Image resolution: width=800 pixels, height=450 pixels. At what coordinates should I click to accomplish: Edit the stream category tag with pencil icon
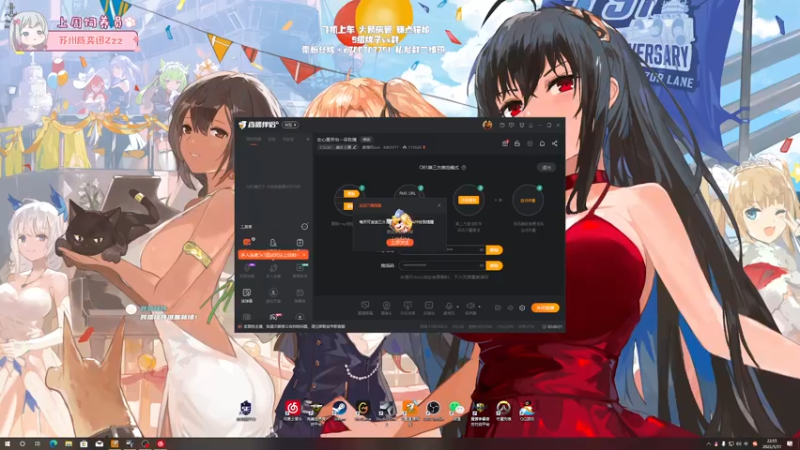click(x=338, y=147)
